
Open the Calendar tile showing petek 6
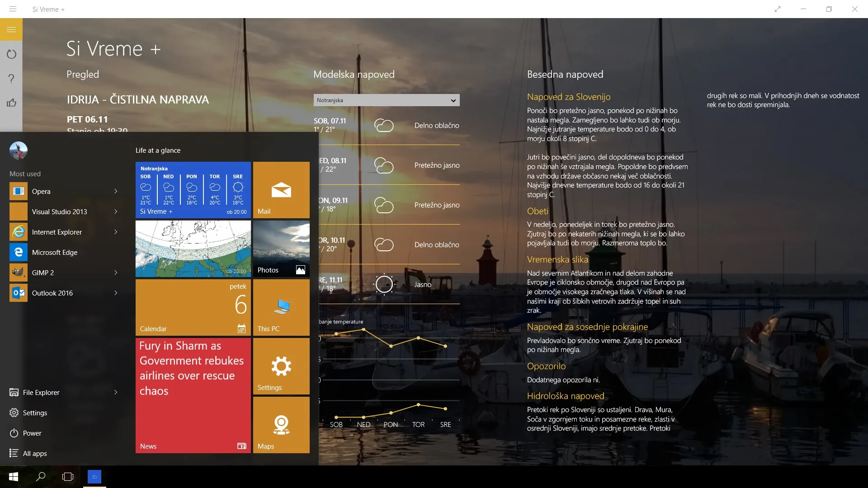(193, 307)
